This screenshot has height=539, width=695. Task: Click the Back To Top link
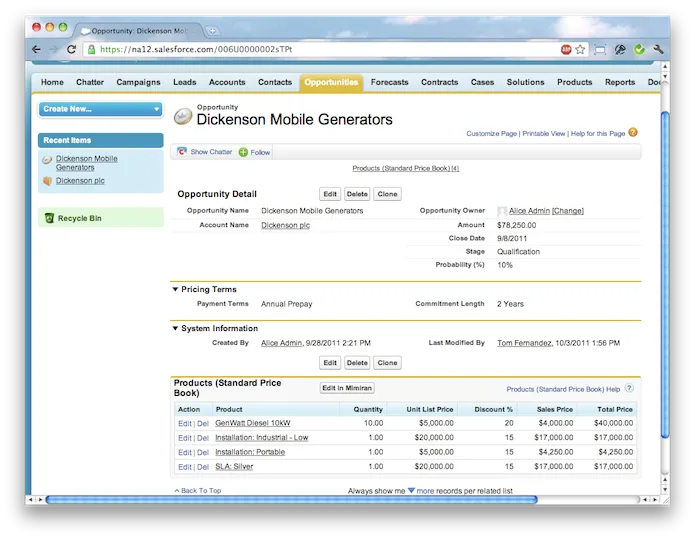coord(201,491)
